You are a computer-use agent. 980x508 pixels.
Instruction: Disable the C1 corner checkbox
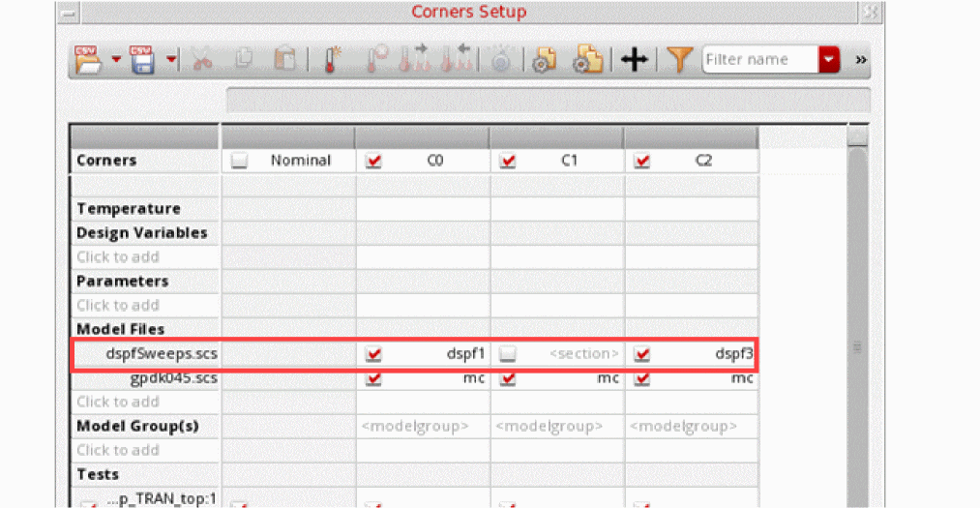pyautogui.click(x=508, y=161)
